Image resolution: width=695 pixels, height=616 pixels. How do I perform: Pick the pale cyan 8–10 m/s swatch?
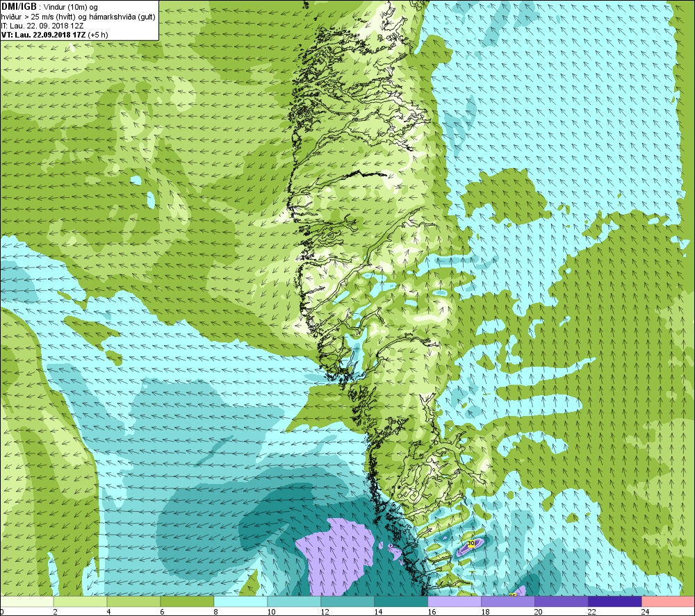pos(240,601)
